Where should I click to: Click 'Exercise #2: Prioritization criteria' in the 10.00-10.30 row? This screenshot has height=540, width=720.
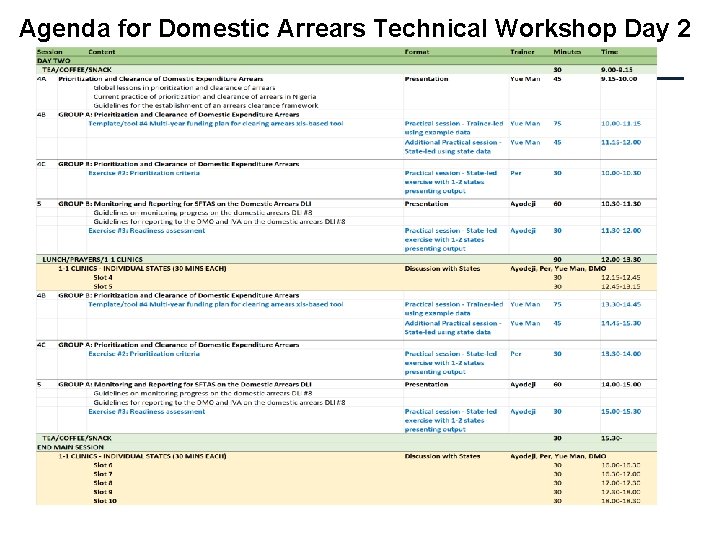click(x=144, y=173)
